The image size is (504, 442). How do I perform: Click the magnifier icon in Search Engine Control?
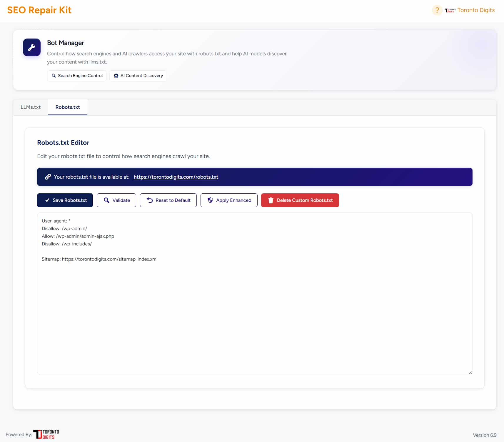click(54, 76)
